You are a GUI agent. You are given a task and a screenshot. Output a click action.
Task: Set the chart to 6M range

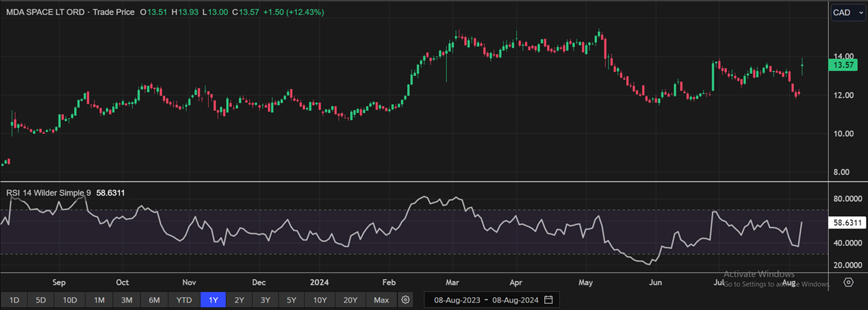tap(154, 300)
